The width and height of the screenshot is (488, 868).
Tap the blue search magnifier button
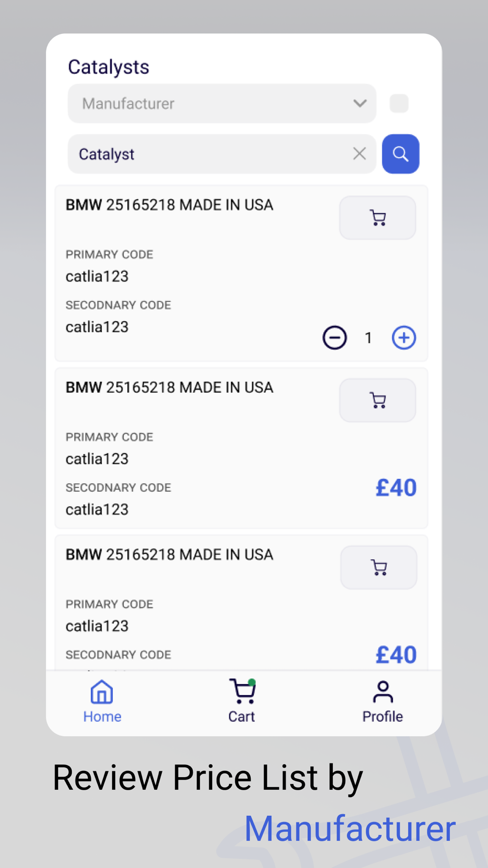click(x=400, y=154)
